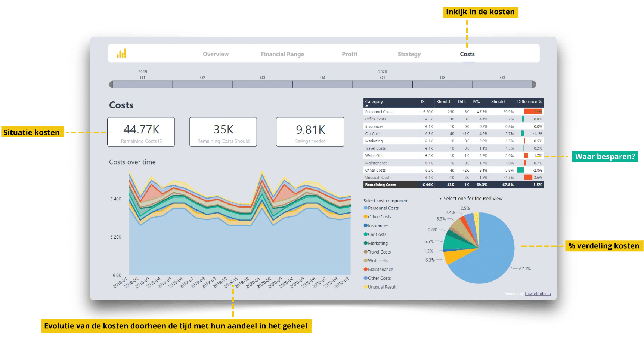Grab the right handle of the timeline slider
644x344 pixels.
click(534, 85)
